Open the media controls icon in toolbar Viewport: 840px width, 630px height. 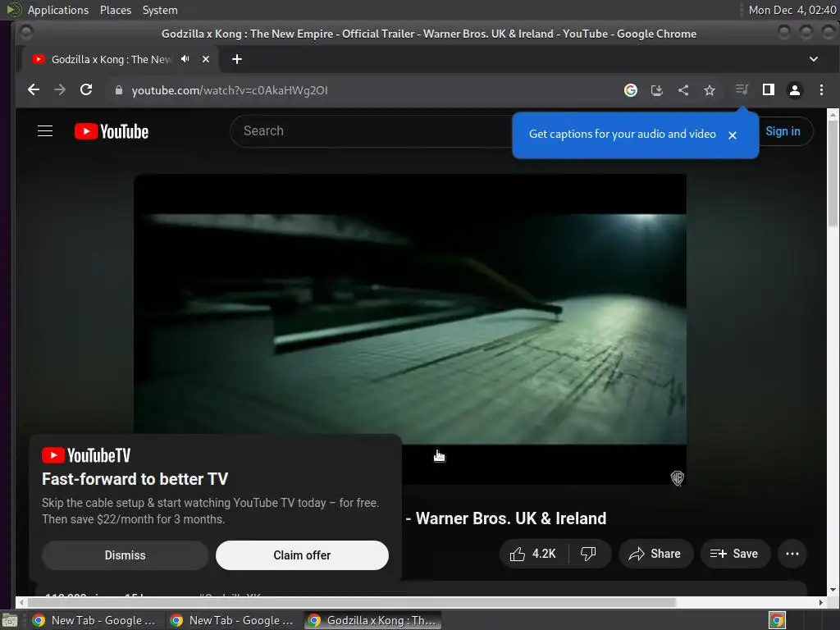(742, 89)
